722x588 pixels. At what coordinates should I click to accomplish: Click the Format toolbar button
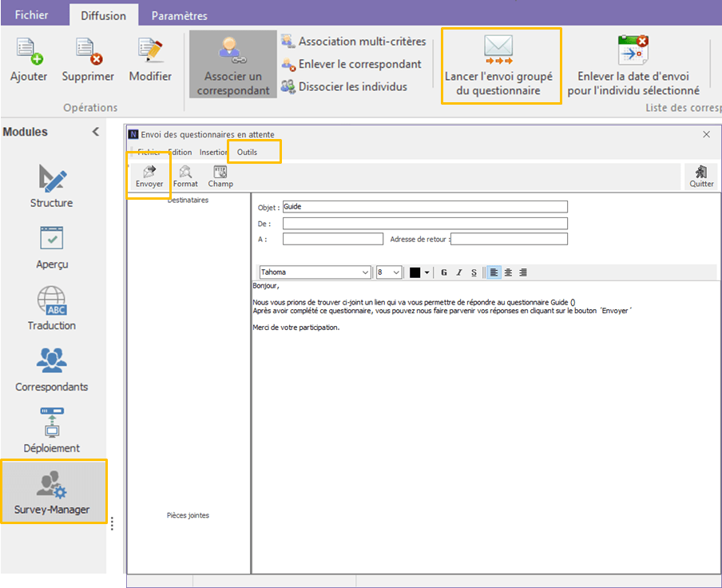(185, 177)
